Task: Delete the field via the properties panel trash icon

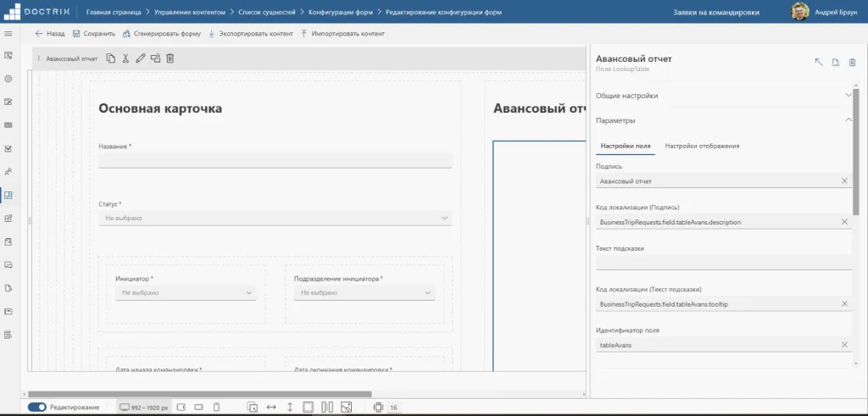Action: (853, 62)
